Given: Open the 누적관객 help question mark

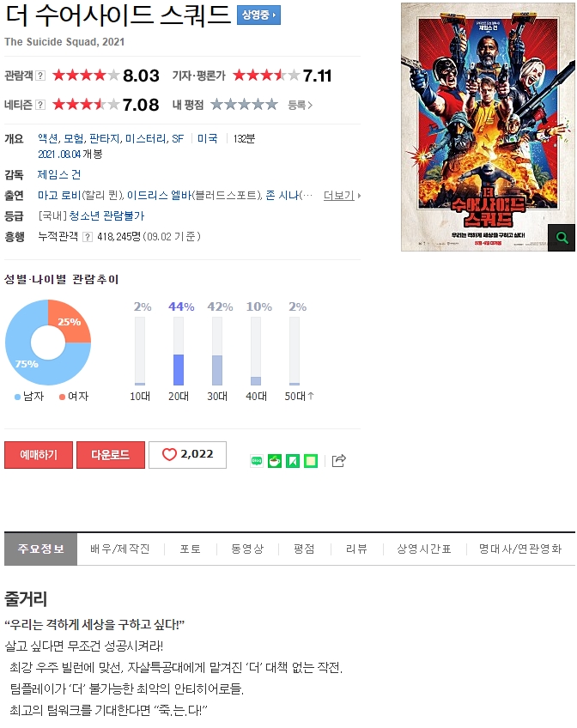Looking at the screenshot, I should (87, 237).
